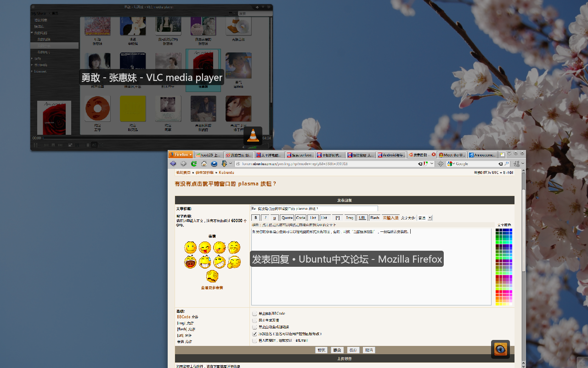
Task: Open Firefox home page icon
Action: point(204,164)
